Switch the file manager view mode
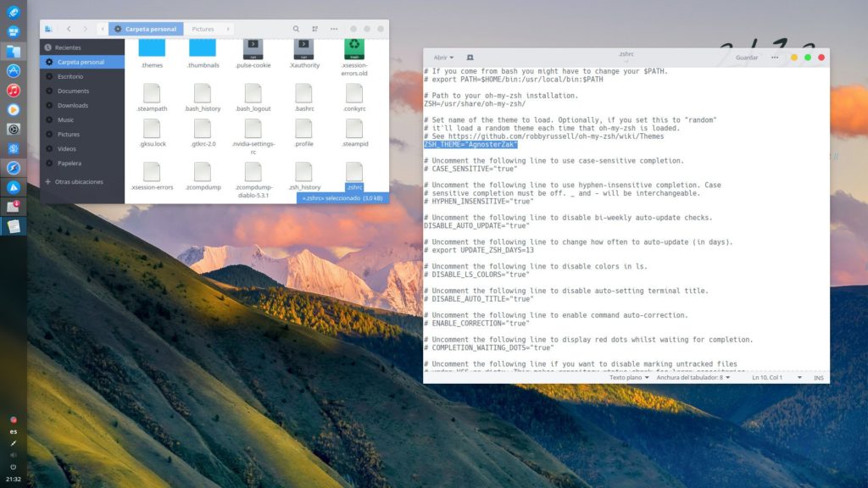The width and height of the screenshot is (868, 488). (315, 29)
